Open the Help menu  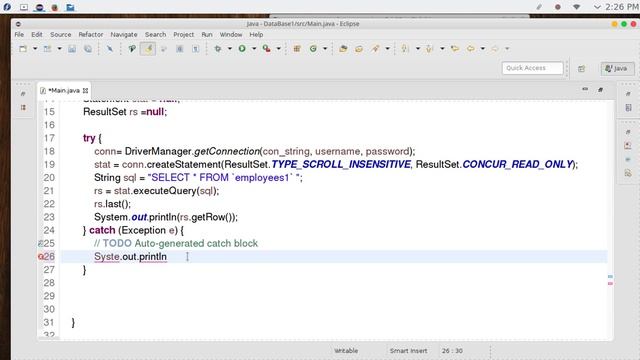[x=256, y=35]
